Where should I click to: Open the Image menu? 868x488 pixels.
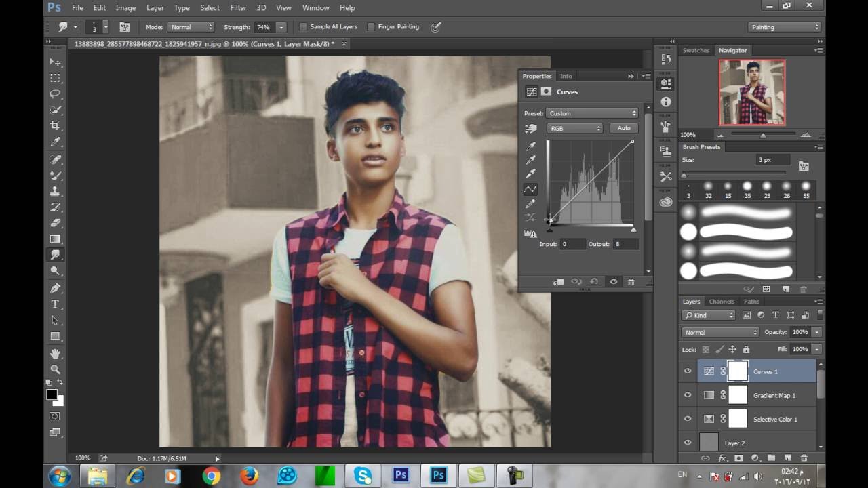(125, 7)
